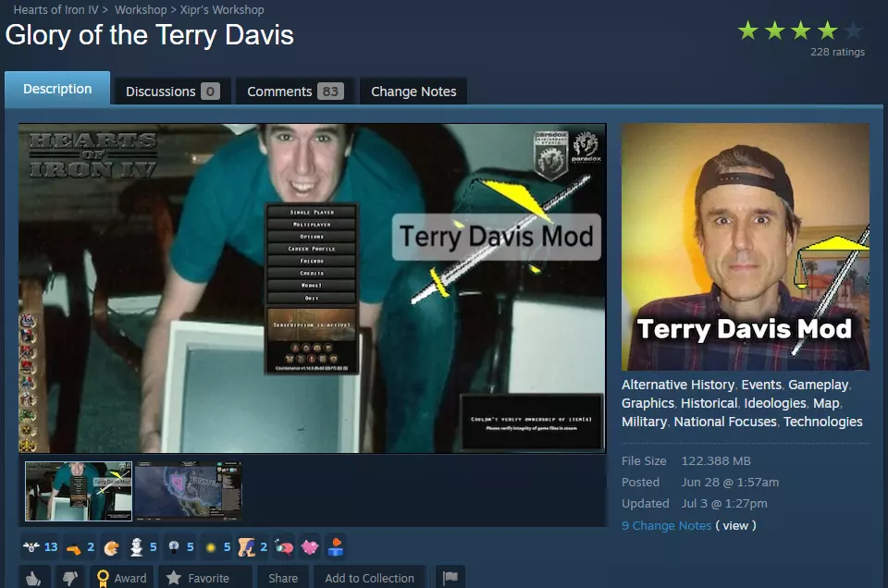This screenshot has height=588, width=888.
Task: Click the Graphics tag
Action: [647, 403]
